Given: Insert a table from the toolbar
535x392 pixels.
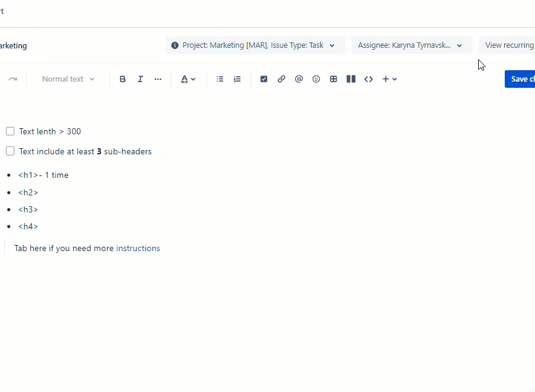Looking at the screenshot, I should click(333, 79).
